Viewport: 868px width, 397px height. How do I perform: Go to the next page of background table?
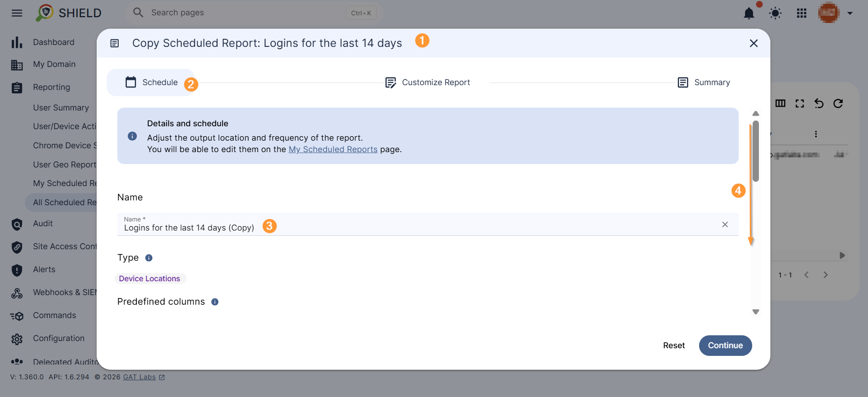(x=825, y=275)
